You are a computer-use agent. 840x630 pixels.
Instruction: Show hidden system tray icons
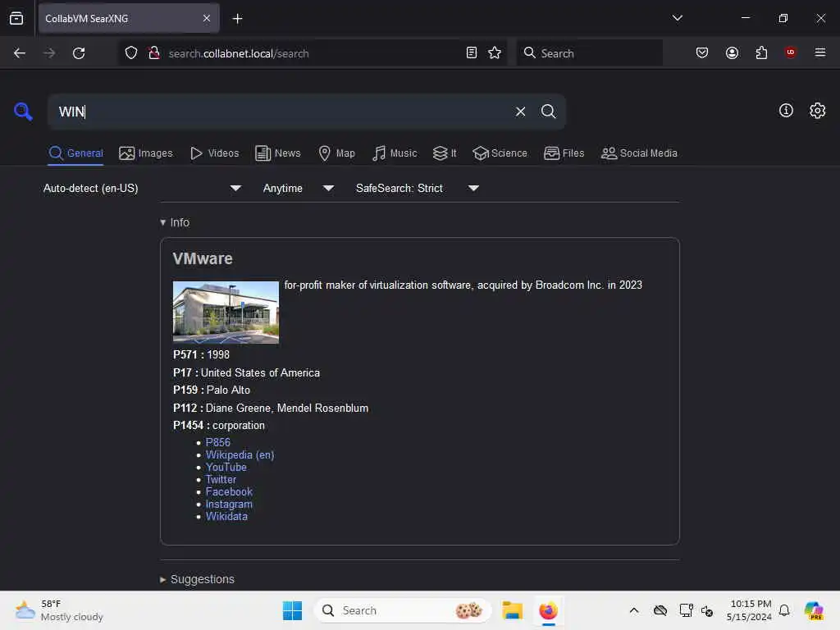(634, 610)
